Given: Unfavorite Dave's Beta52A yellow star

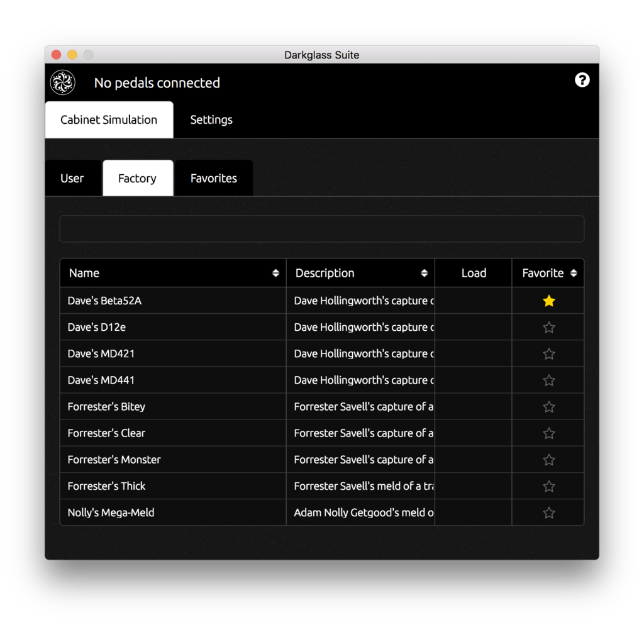Looking at the screenshot, I should 549,301.
